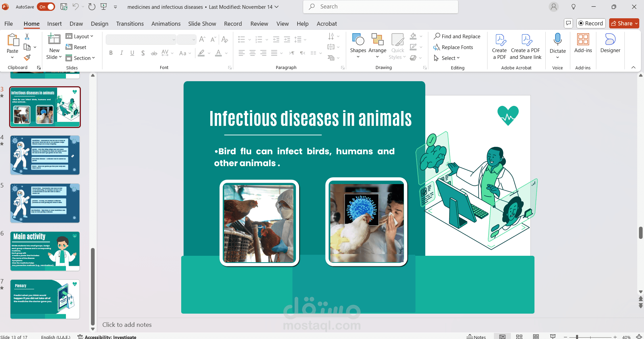
Task: Expand the Section dropdown
Action: click(x=80, y=58)
